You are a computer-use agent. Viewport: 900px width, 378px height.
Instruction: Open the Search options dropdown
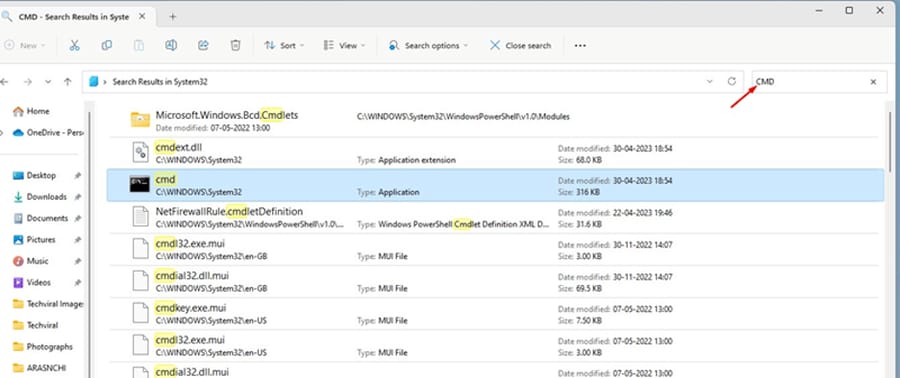[428, 45]
